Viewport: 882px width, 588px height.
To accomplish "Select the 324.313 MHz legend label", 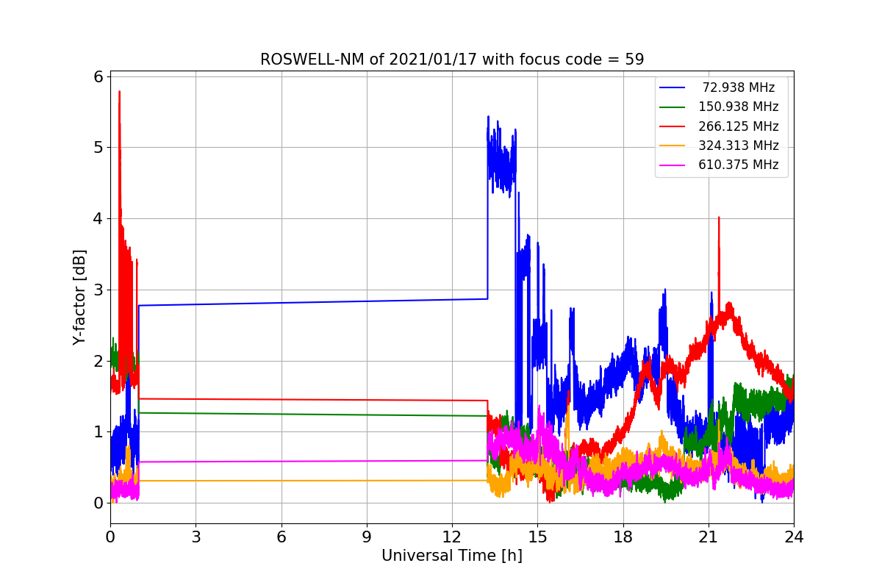I will (x=739, y=146).
